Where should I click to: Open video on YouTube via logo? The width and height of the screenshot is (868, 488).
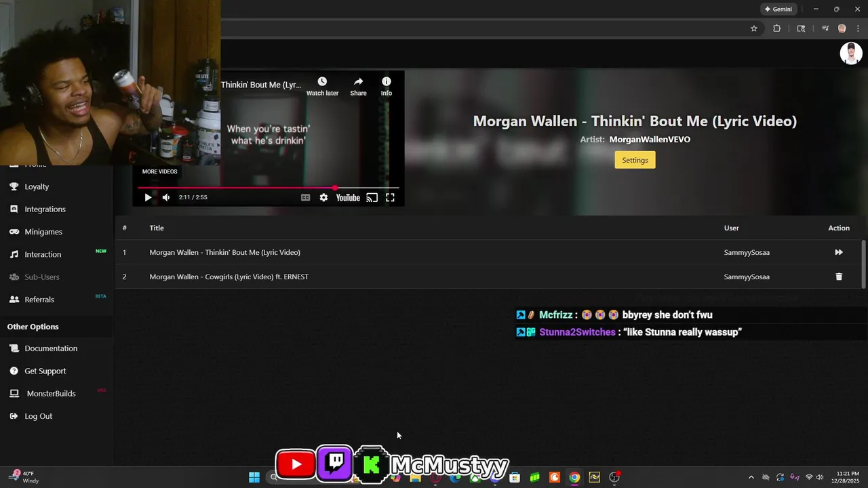pos(348,198)
